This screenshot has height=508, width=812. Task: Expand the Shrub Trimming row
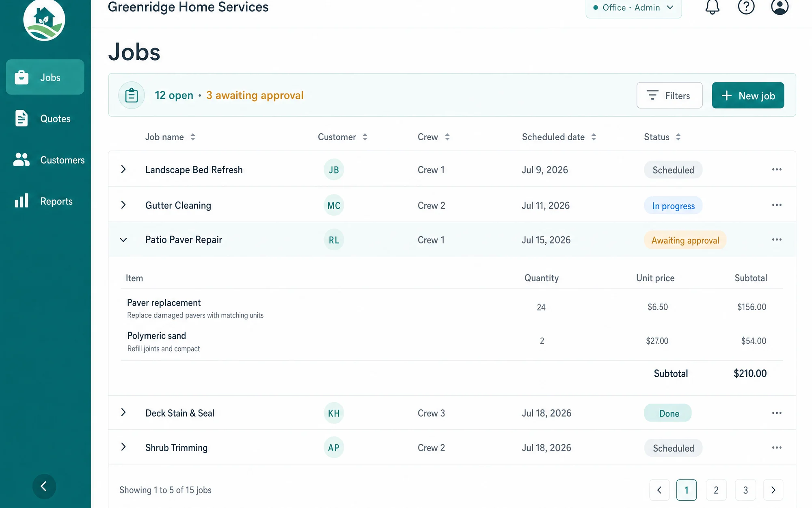coord(123,447)
